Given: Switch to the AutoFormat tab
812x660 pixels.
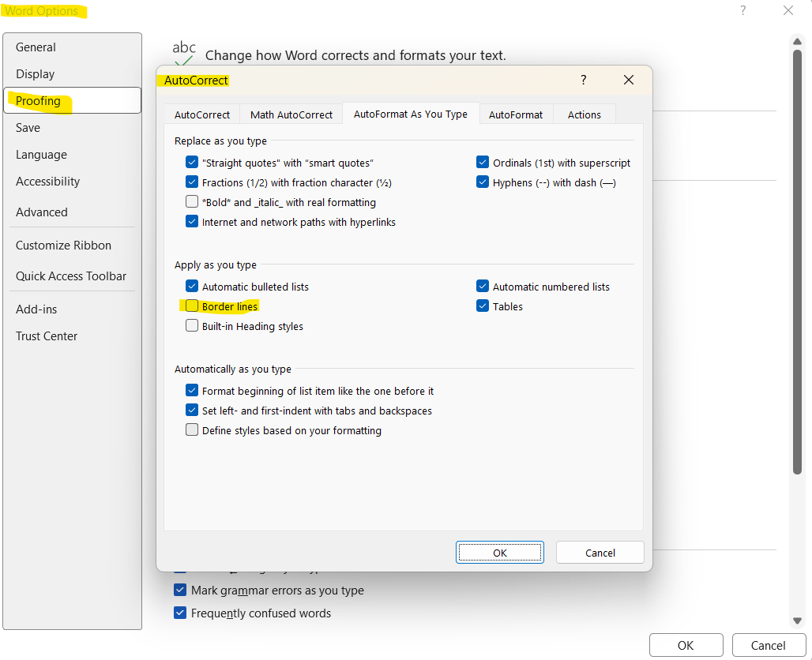Looking at the screenshot, I should click(x=516, y=114).
